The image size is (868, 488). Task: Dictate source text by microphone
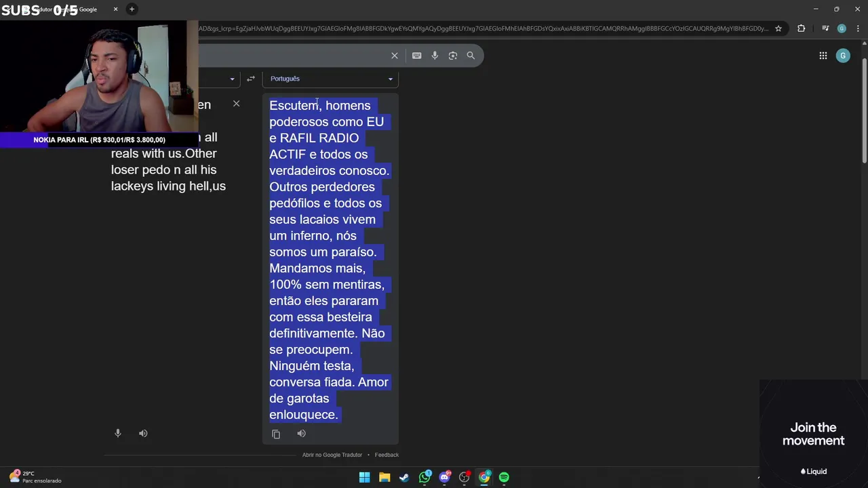point(118,433)
